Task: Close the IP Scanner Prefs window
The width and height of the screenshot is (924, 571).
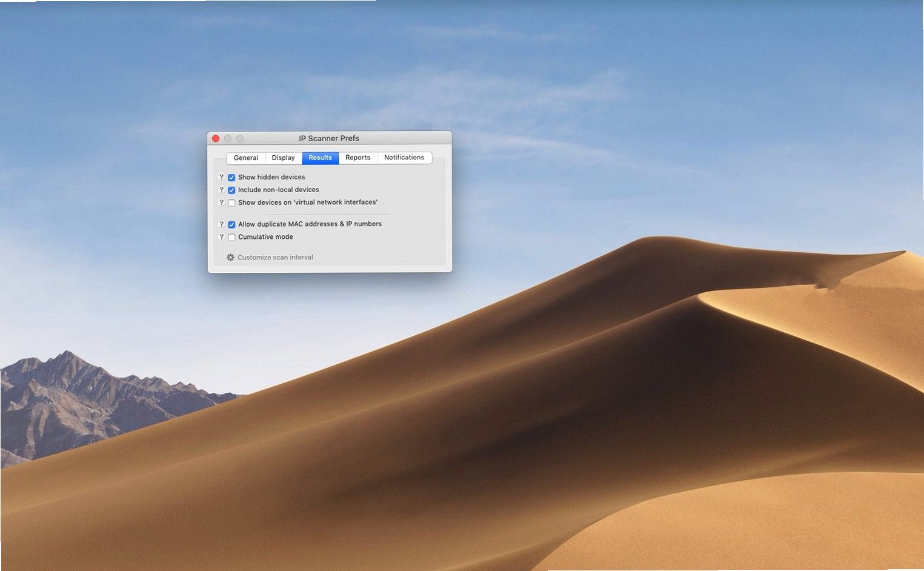Action: [x=216, y=139]
